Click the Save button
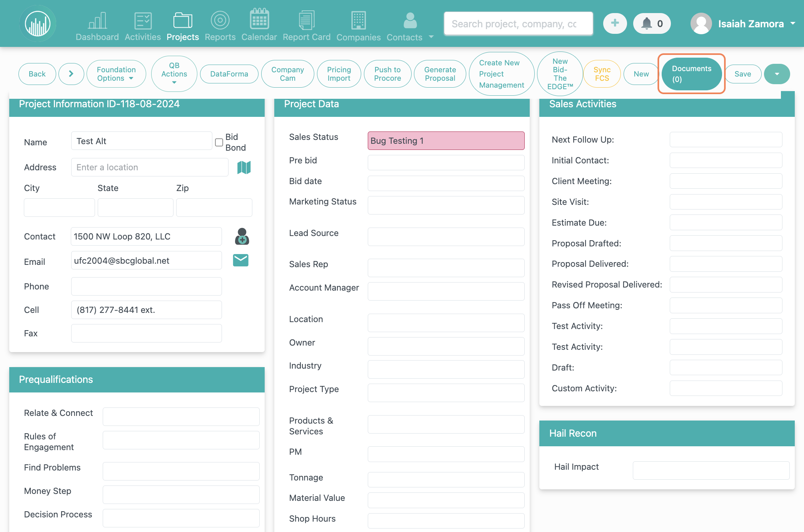This screenshot has width=804, height=532. click(743, 74)
